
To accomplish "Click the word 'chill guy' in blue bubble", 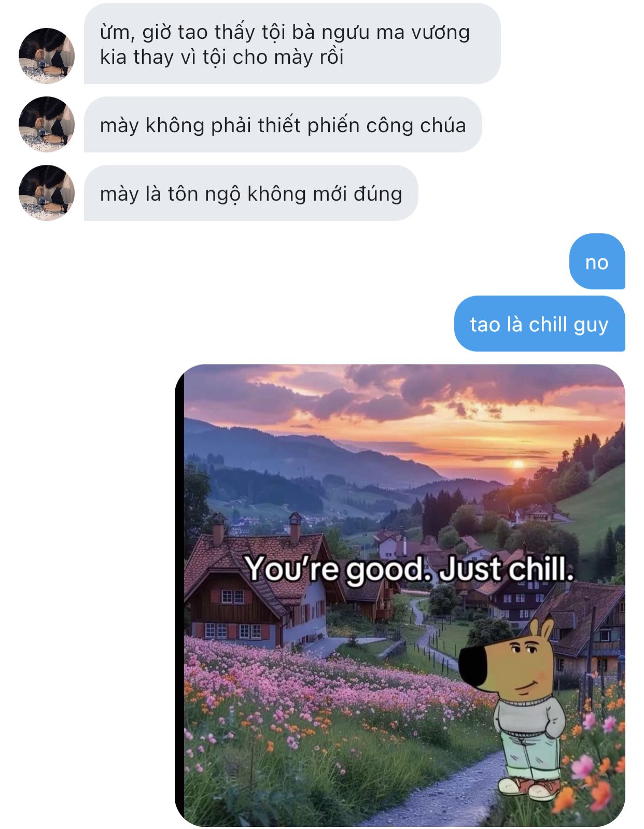I will tap(568, 325).
